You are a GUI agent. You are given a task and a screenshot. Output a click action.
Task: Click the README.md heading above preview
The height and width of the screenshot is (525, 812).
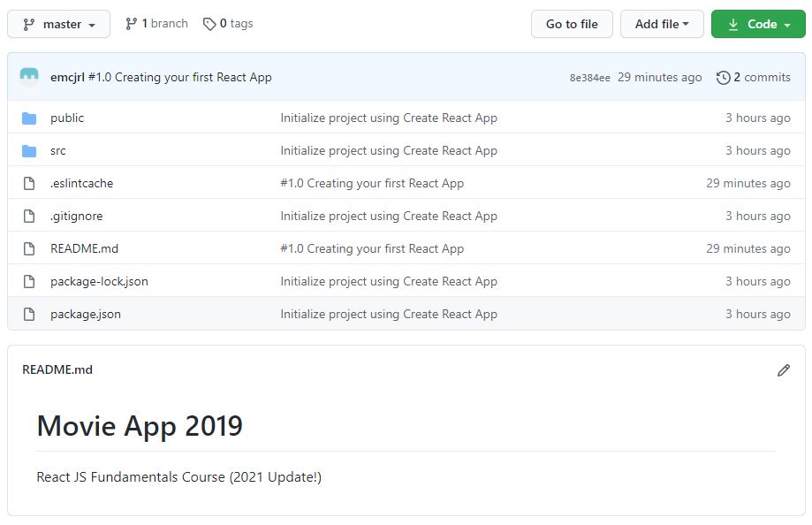(57, 370)
